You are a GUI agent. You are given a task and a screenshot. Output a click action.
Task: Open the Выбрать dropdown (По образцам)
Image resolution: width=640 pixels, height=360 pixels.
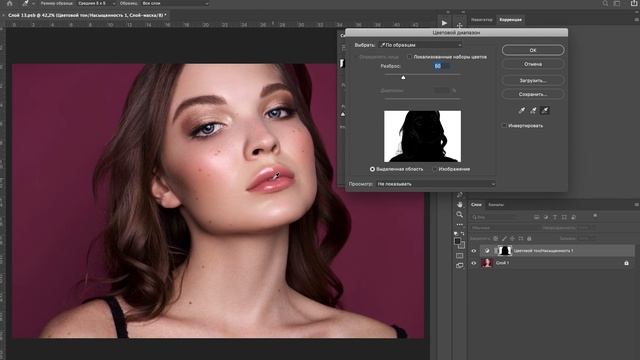420,45
